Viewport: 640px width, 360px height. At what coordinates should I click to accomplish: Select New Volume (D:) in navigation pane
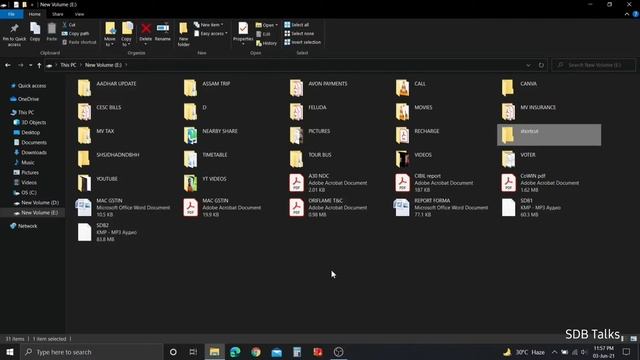coord(40,203)
